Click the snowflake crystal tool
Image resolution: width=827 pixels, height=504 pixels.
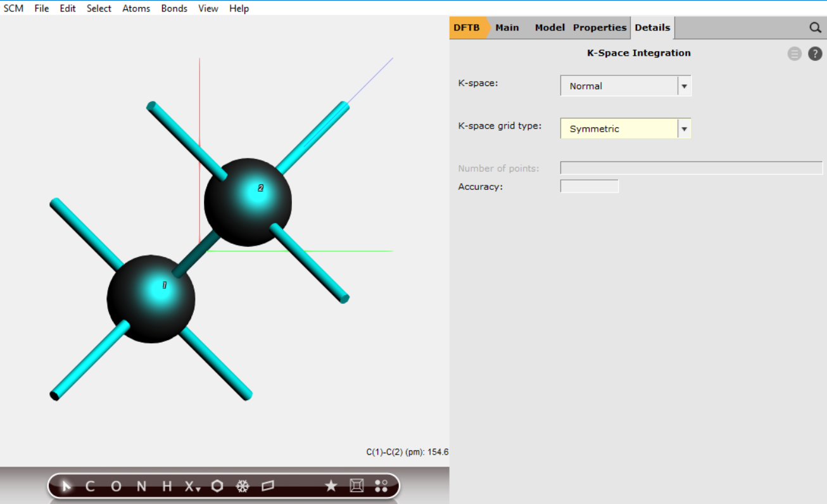pos(243,486)
